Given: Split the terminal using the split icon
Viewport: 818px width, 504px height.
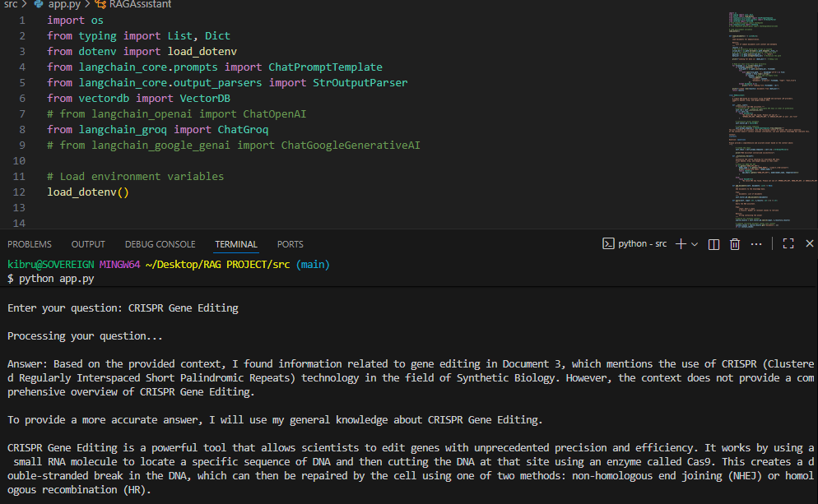Looking at the screenshot, I should (713, 243).
